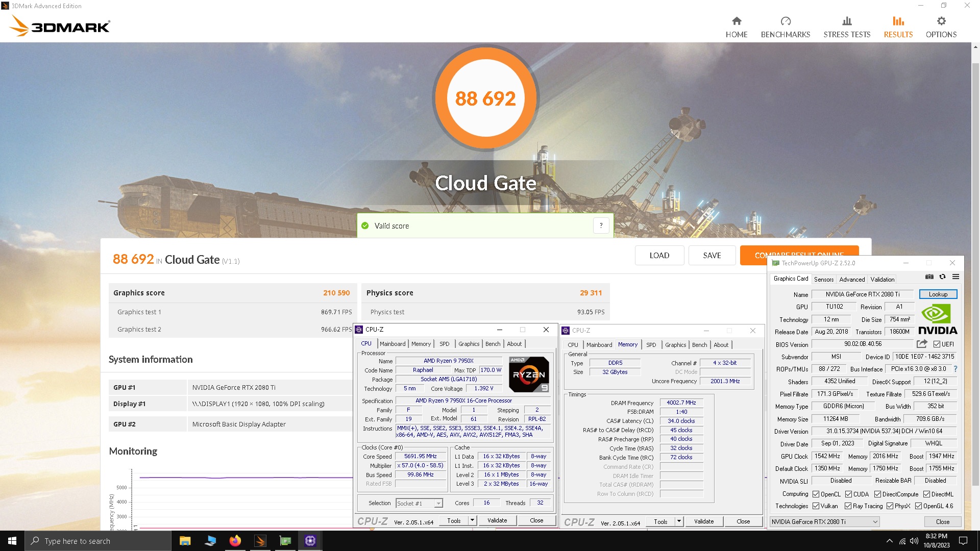Screen dimensions: 980x551
Task: Toggle CUDA checkbox in GPU-Z
Action: (x=848, y=494)
